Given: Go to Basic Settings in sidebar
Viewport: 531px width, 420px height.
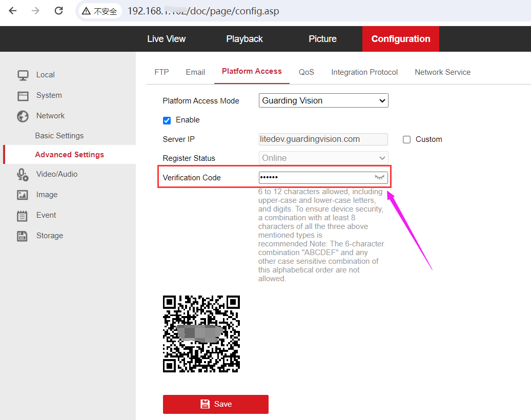Looking at the screenshot, I should 59,136.
